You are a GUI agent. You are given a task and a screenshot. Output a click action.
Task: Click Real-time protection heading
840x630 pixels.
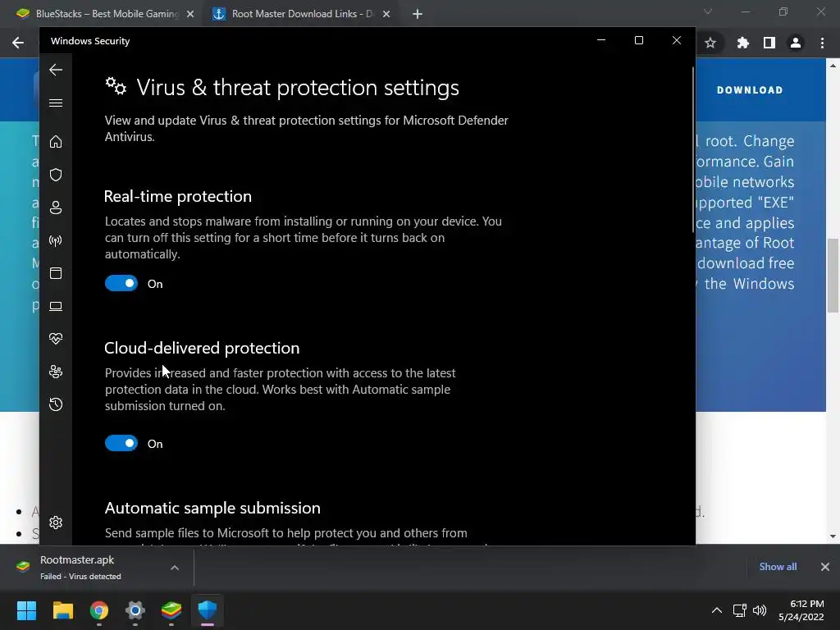pyautogui.click(x=178, y=196)
